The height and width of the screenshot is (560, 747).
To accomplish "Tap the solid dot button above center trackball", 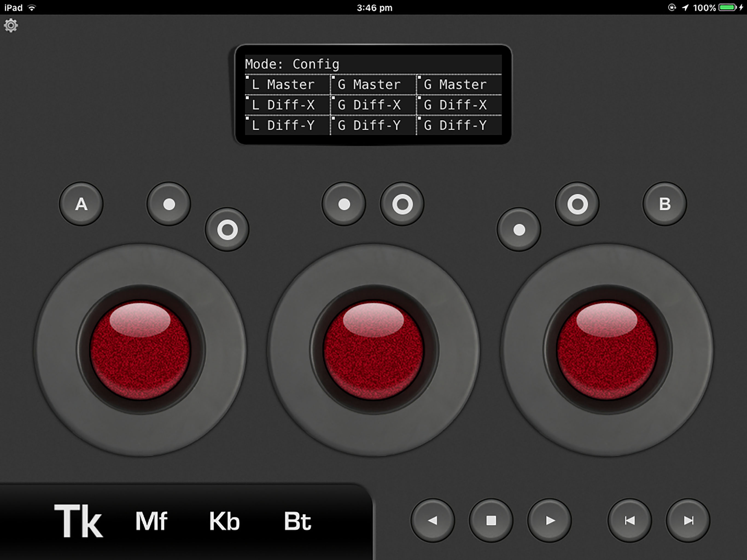I will pos(344,204).
